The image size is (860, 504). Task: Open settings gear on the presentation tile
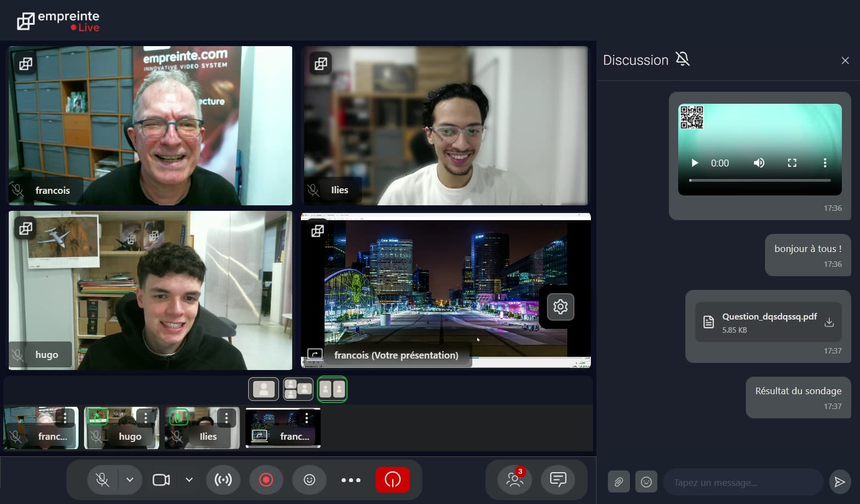point(560,306)
